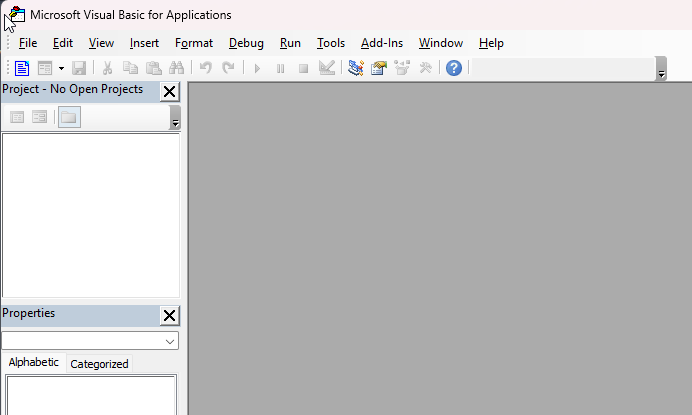
Task: Click the Paste clipboard icon
Action: (153, 68)
